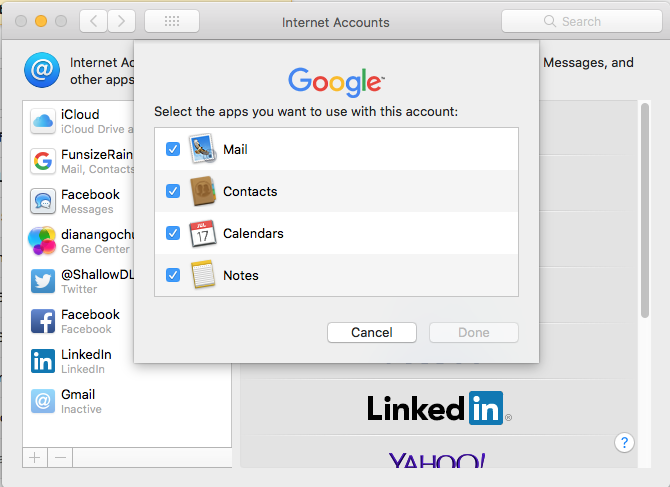Click the Notes notepad icon
670x487 pixels.
click(x=203, y=275)
